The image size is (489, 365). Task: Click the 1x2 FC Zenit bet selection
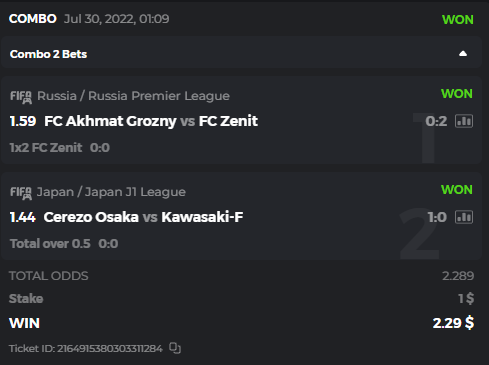pyautogui.click(x=46, y=148)
